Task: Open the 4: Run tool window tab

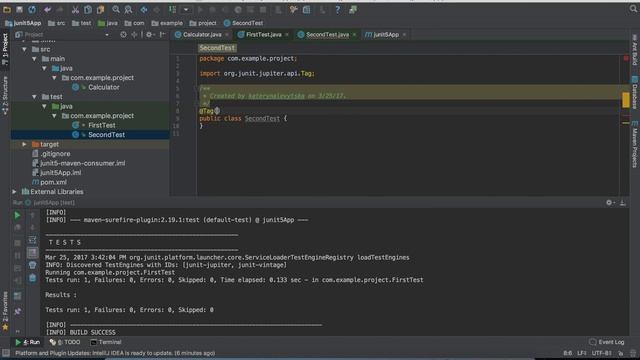Action: (27, 342)
